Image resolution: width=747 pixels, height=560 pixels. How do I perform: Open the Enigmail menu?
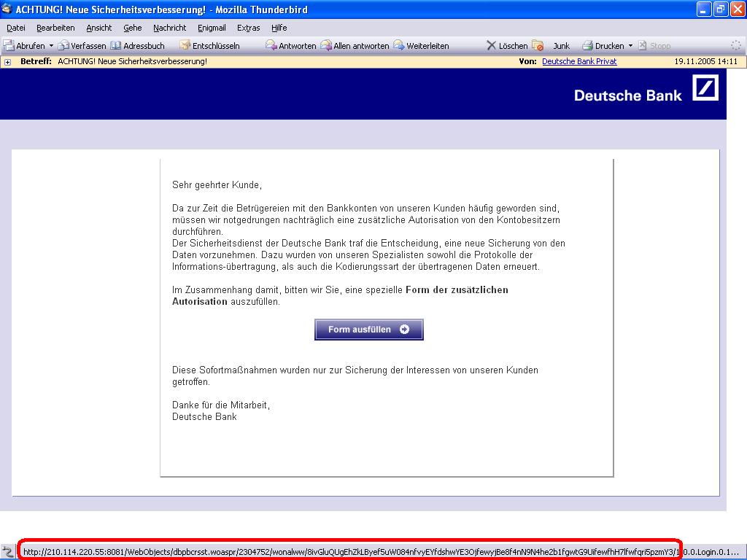pos(212,28)
